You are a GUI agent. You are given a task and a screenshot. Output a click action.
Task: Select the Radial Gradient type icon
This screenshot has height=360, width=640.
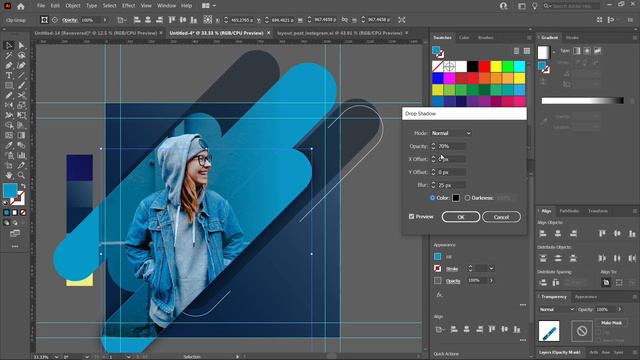(587, 51)
